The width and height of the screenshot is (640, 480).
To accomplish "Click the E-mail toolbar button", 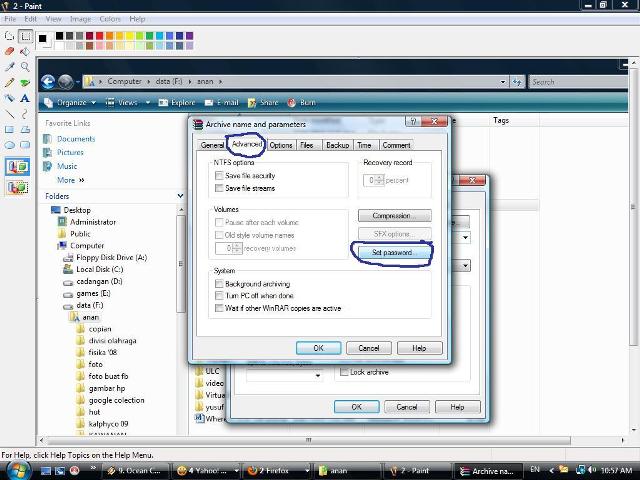I will pos(222,102).
